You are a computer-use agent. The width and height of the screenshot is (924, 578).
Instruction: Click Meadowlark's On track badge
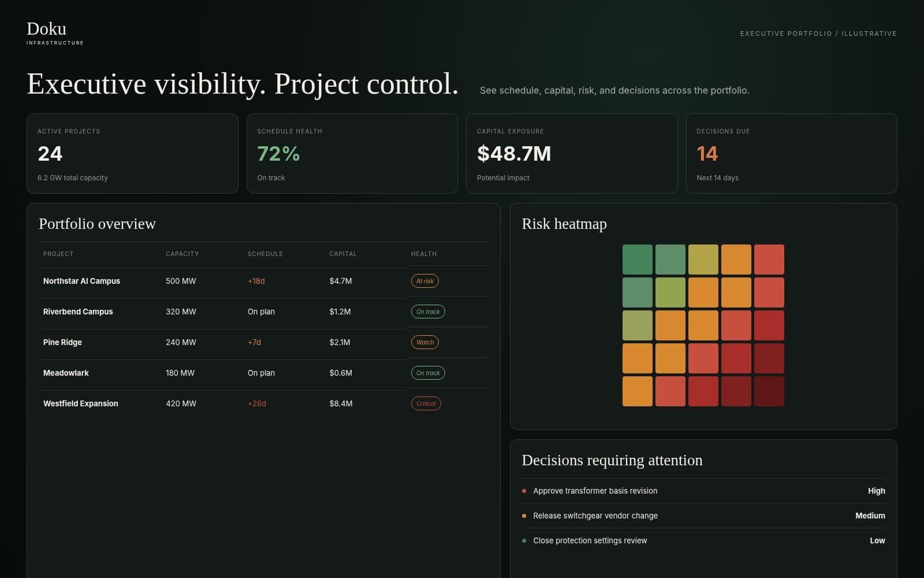tap(428, 373)
